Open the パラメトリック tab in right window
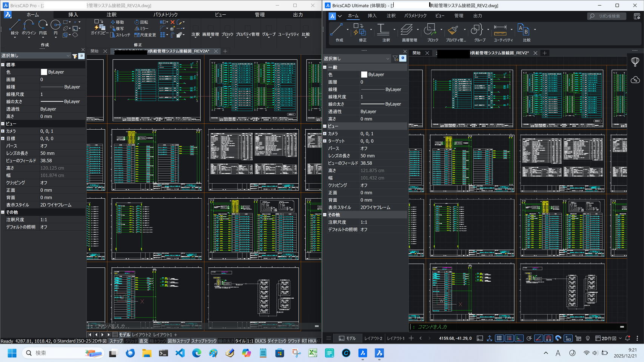The width and height of the screenshot is (644, 362). click(415, 16)
